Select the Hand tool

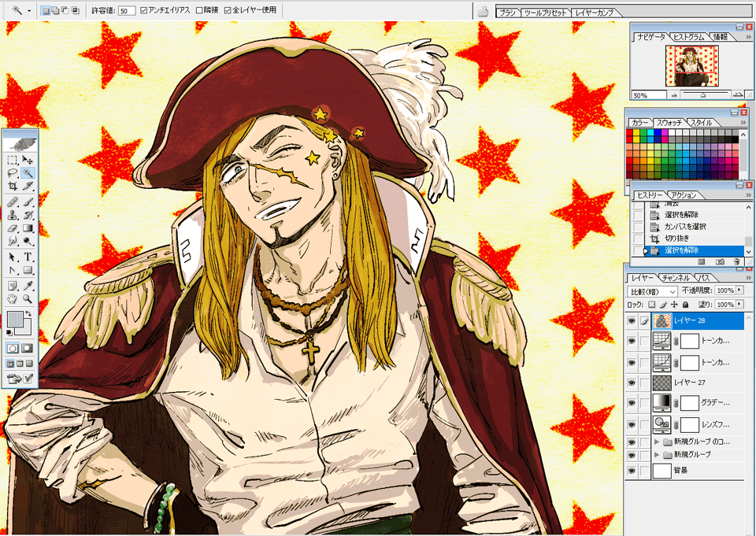pyautogui.click(x=13, y=299)
